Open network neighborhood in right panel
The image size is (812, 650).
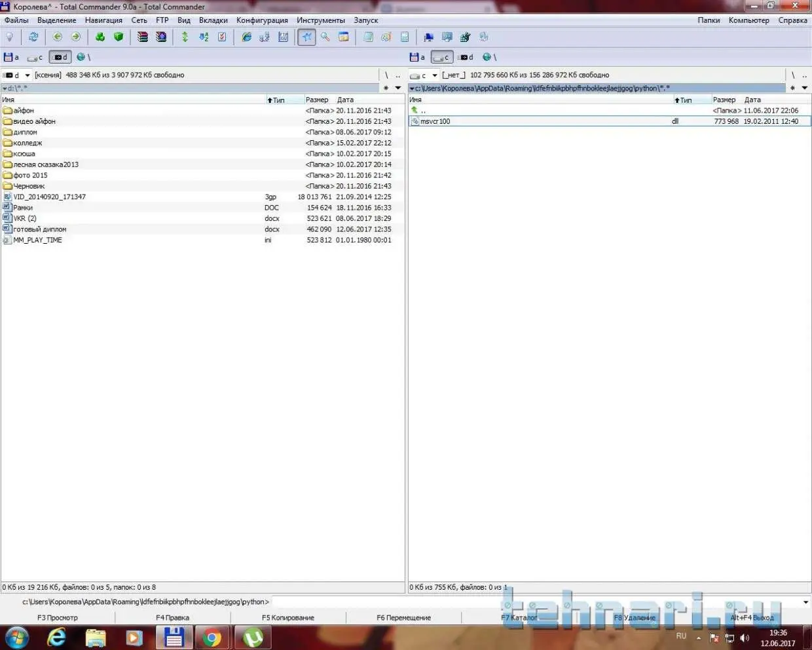pyautogui.click(x=490, y=57)
